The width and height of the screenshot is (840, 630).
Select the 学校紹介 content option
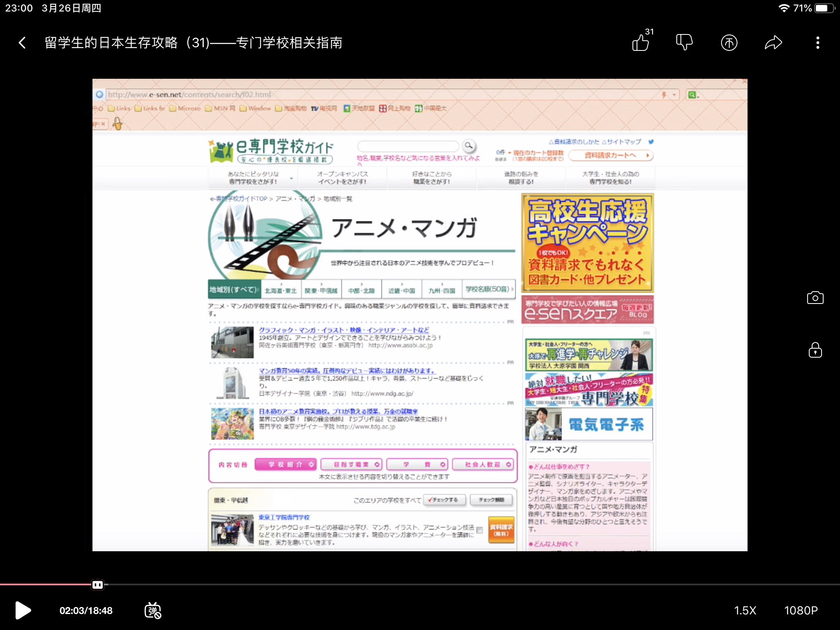click(285, 464)
